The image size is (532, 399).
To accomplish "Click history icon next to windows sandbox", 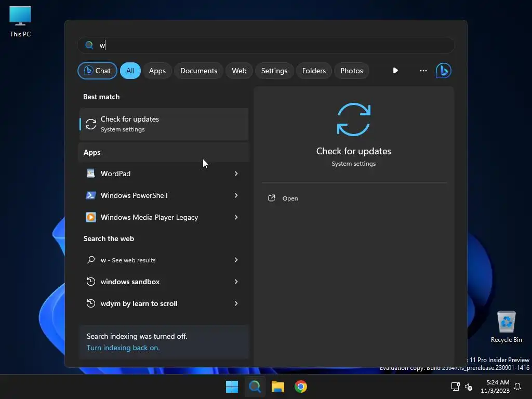I will click(90, 282).
